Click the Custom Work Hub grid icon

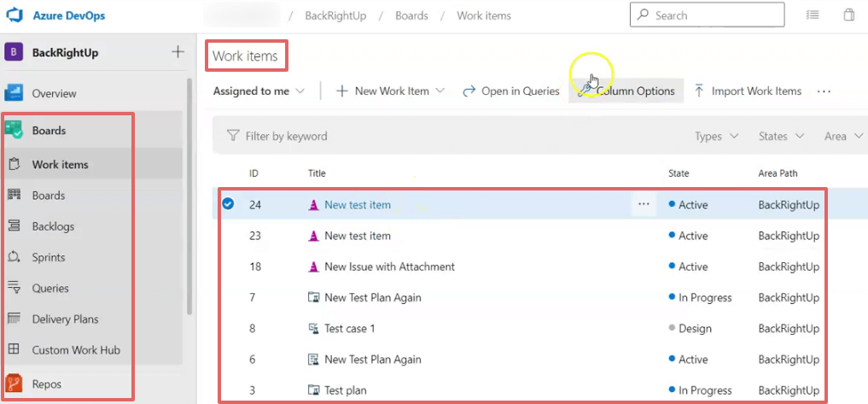(15, 349)
